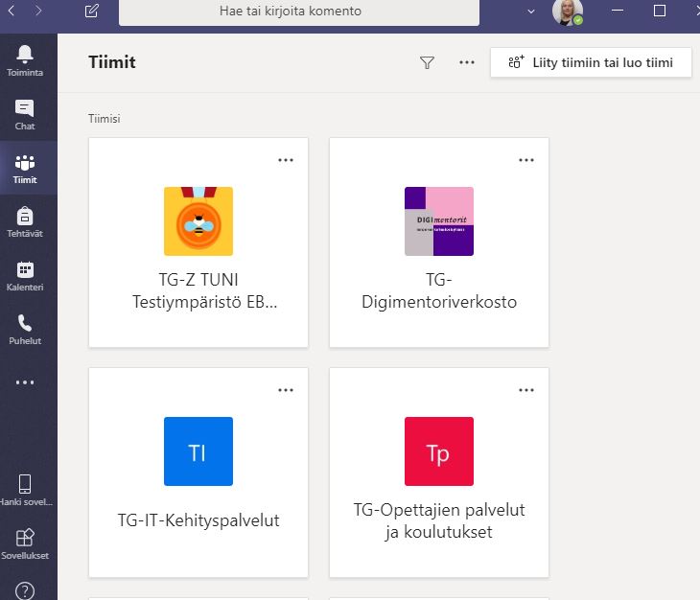Viewport: 700px width, 600px height.
Task: Expand more apps ellipsis in sidebar
Action: [25, 382]
